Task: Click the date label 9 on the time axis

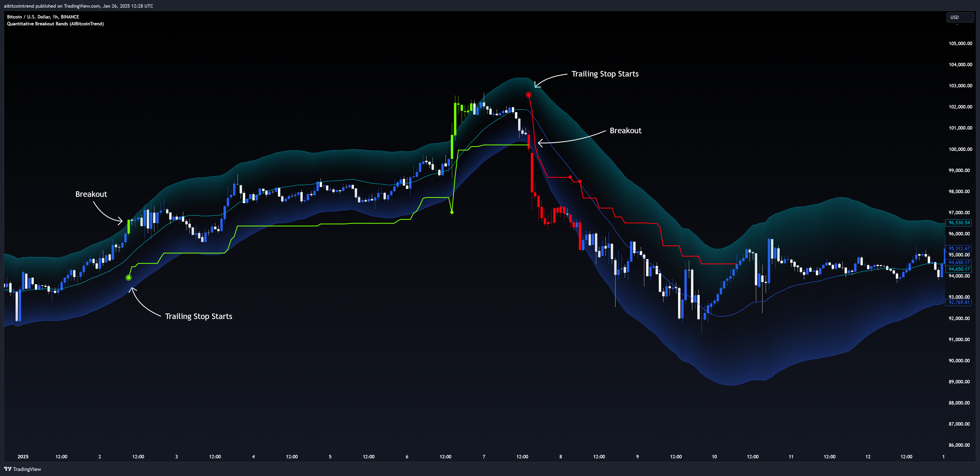Action: pos(638,457)
